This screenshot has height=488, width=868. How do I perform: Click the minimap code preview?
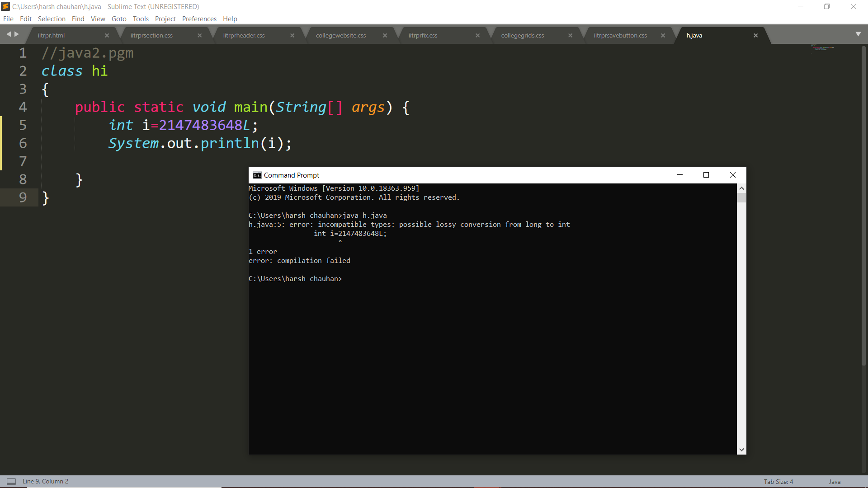822,48
